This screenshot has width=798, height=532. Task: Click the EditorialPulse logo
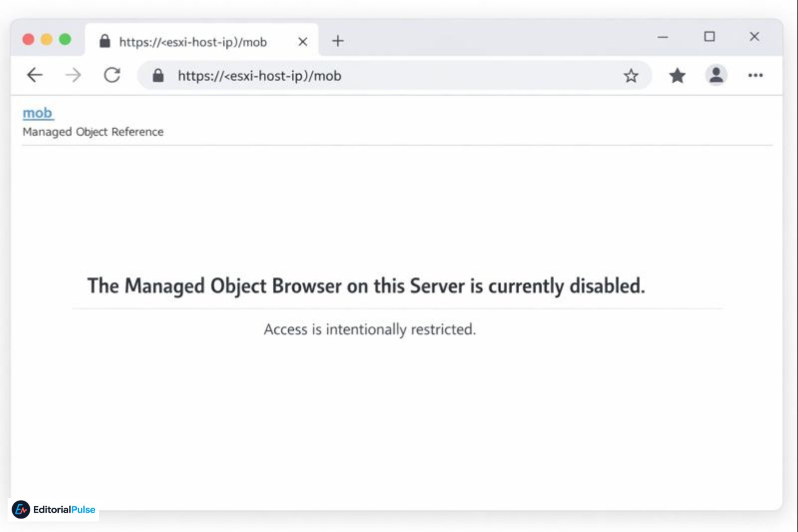click(x=53, y=510)
